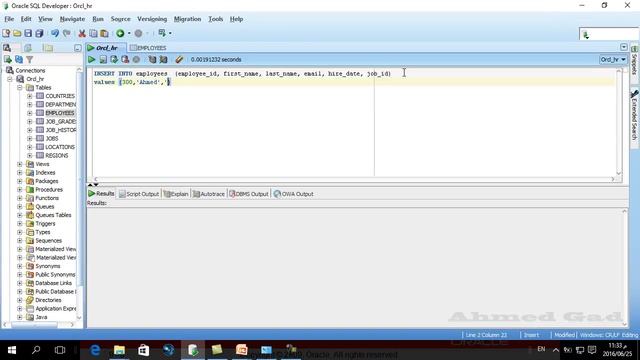
Task: Open the Run icon dropdown arrow
Action: point(129,33)
